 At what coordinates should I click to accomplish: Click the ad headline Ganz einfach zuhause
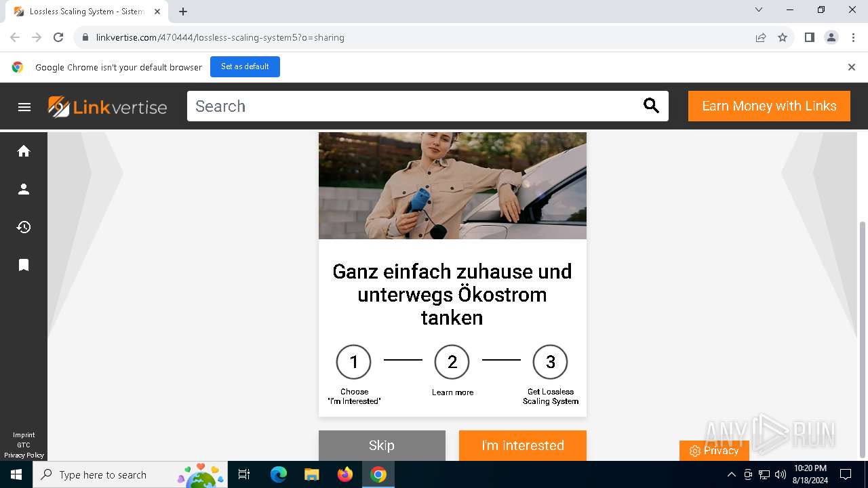(x=452, y=294)
